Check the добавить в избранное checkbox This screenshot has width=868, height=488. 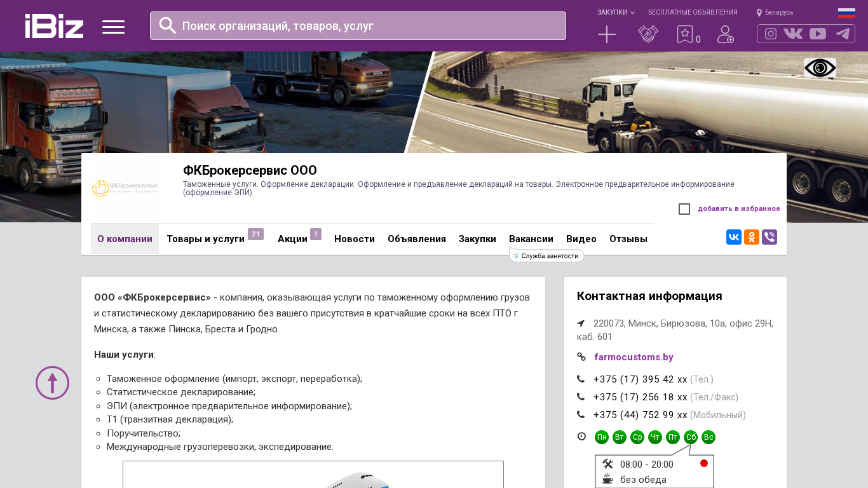click(x=684, y=209)
